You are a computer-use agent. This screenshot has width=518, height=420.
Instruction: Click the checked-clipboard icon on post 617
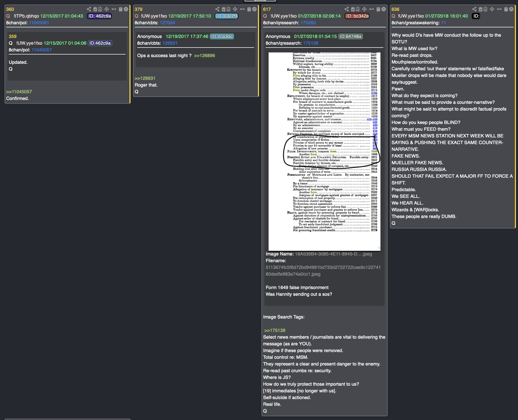pyautogui.click(x=353, y=9)
